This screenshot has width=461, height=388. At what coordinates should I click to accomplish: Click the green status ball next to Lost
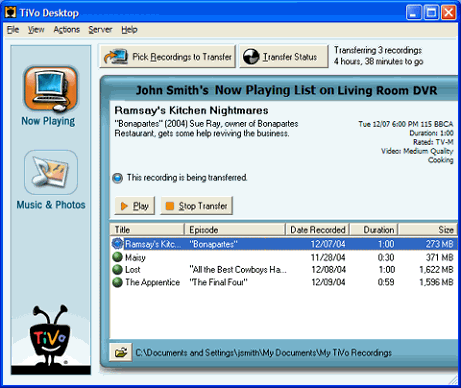117,269
